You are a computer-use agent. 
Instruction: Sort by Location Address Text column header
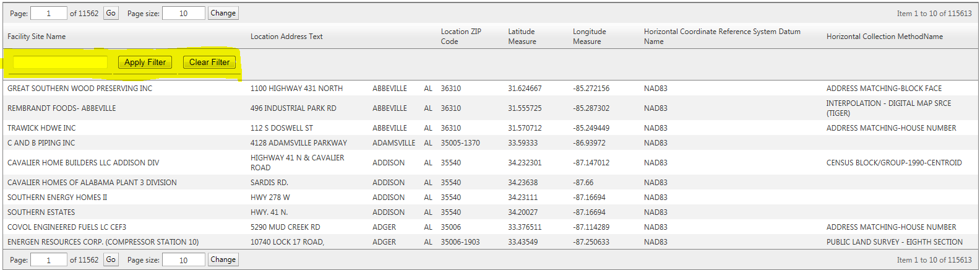[x=286, y=37]
